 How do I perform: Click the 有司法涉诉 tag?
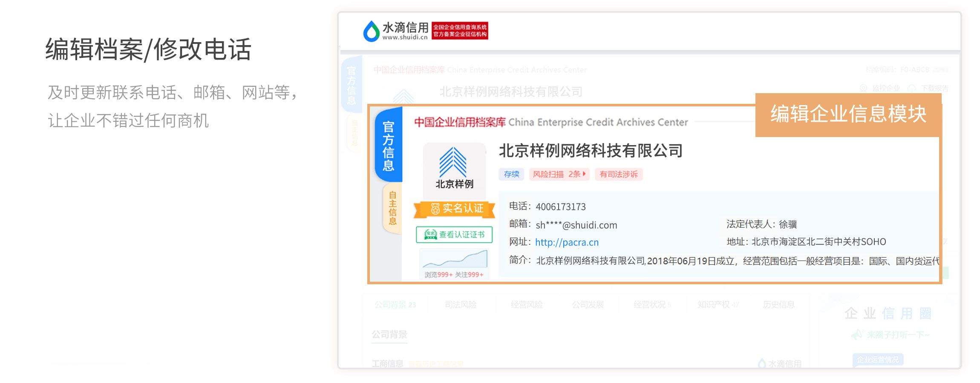618,174
